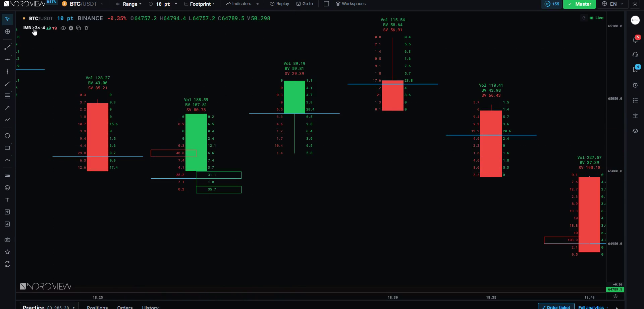This screenshot has width=644, height=309.
Task: Open the BTC/USDT symbol dropdown
Action: pos(83,4)
